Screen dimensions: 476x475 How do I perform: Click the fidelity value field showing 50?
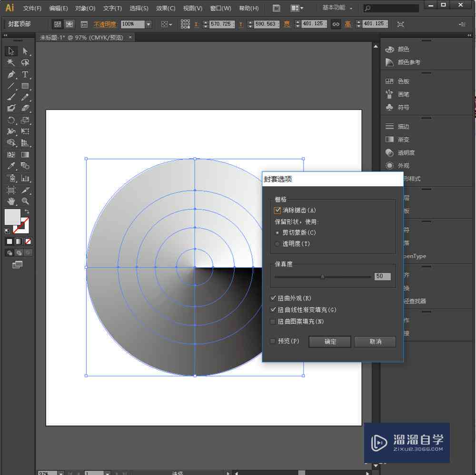[383, 276]
